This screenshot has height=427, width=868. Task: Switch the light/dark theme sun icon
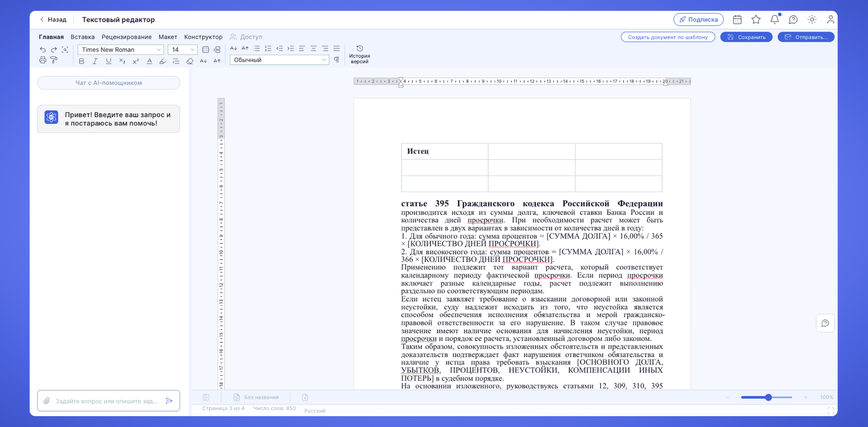click(812, 19)
